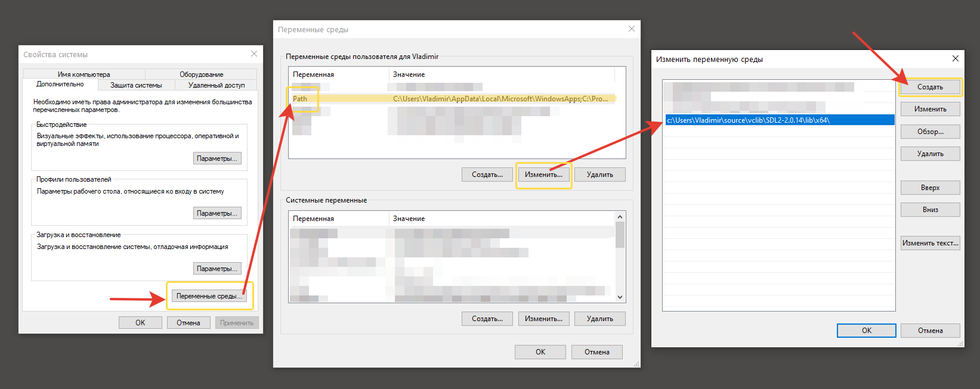The image size is (980, 389).
Task: Click the Переменные среды... button
Action: pyautogui.click(x=209, y=296)
